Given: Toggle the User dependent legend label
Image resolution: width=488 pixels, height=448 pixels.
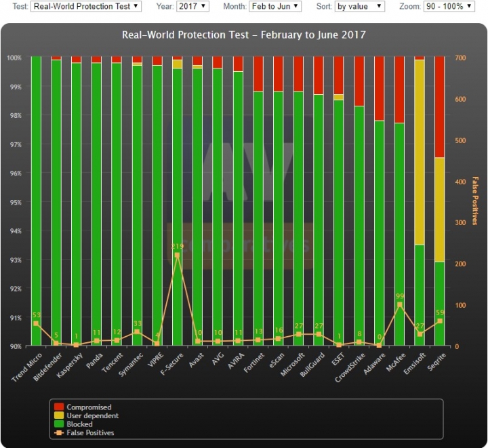Looking at the screenshot, I should click(93, 415).
